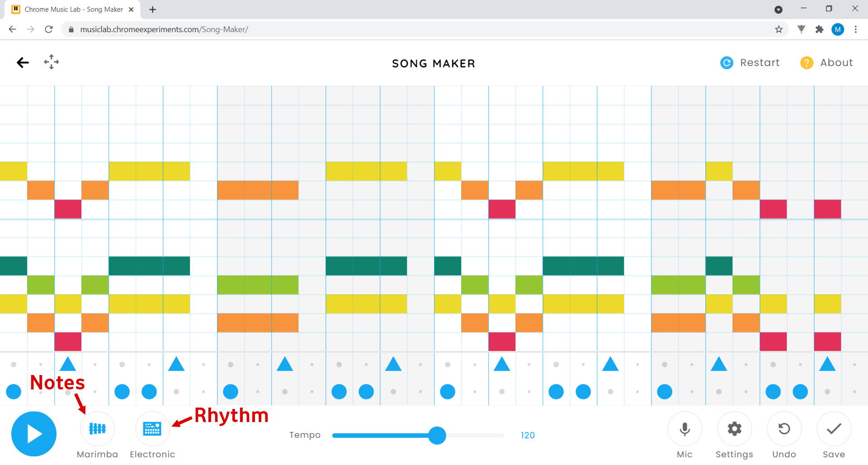The height and width of the screenshot is (465, 868).
Task: Start playback with the blue play button
Action: click(34, 434)
